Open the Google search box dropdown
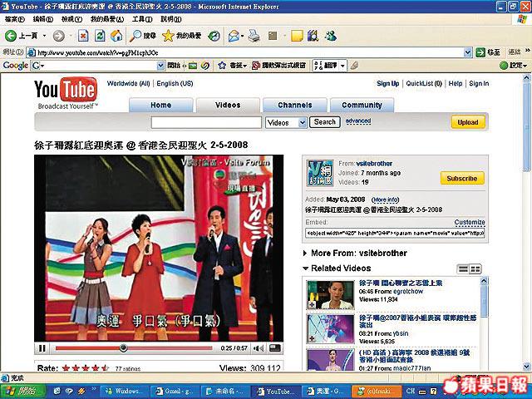This screenshot has height=399, width=532. pos(160,66)
